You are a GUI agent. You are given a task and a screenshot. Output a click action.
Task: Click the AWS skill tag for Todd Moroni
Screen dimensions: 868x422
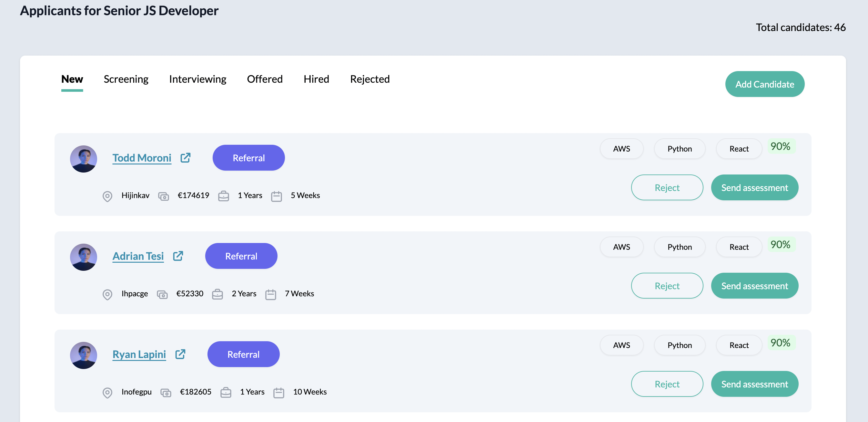(621, 148)
